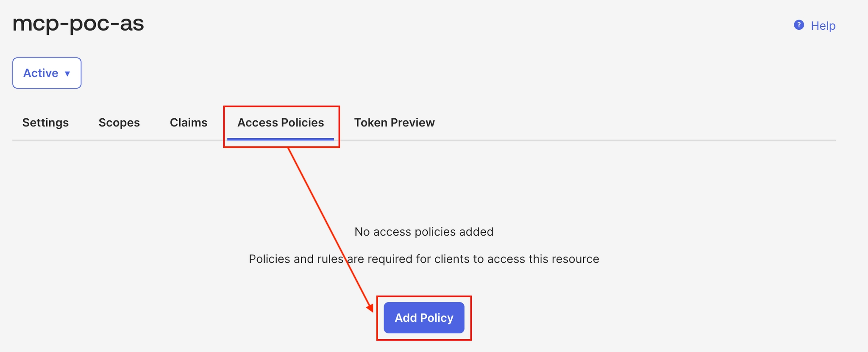Click the blue question mark Help icon
This screenshot has height=352, width=868.
pos(799,25)
